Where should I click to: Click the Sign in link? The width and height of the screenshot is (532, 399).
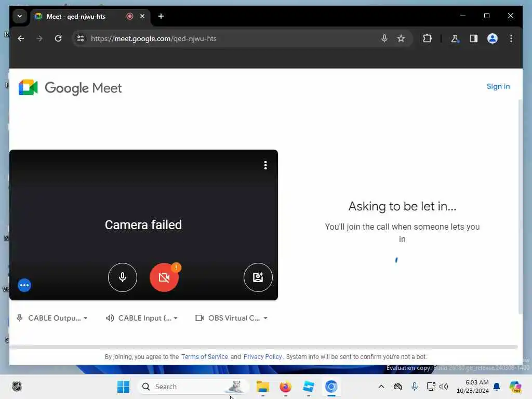pos(498,87)
